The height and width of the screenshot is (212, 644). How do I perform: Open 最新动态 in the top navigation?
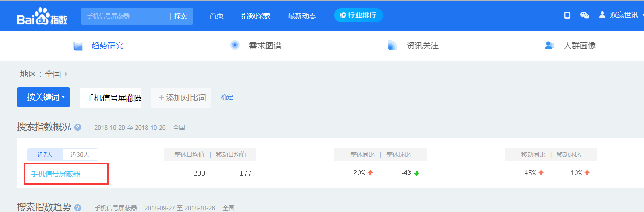(x=302, y=16)
